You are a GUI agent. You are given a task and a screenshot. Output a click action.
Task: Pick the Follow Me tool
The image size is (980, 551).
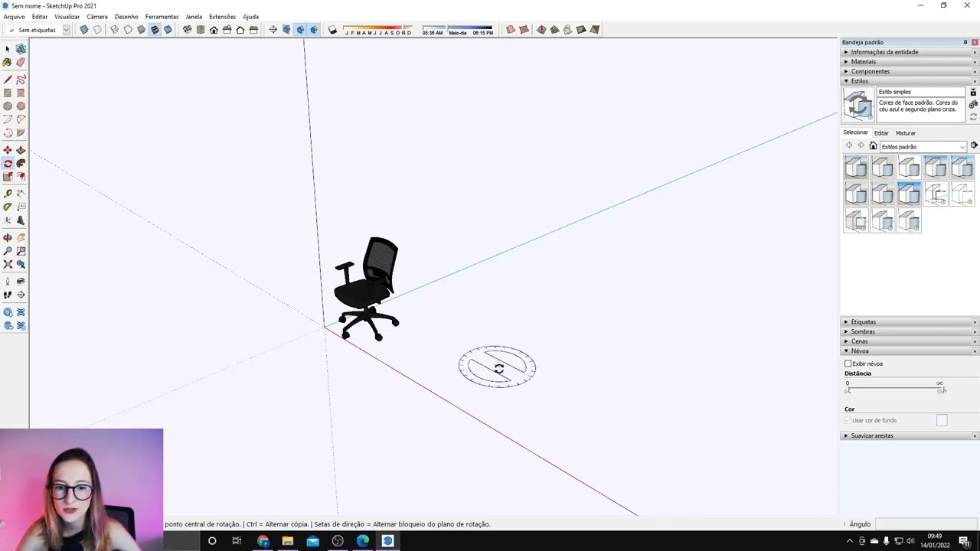(21, 164)
